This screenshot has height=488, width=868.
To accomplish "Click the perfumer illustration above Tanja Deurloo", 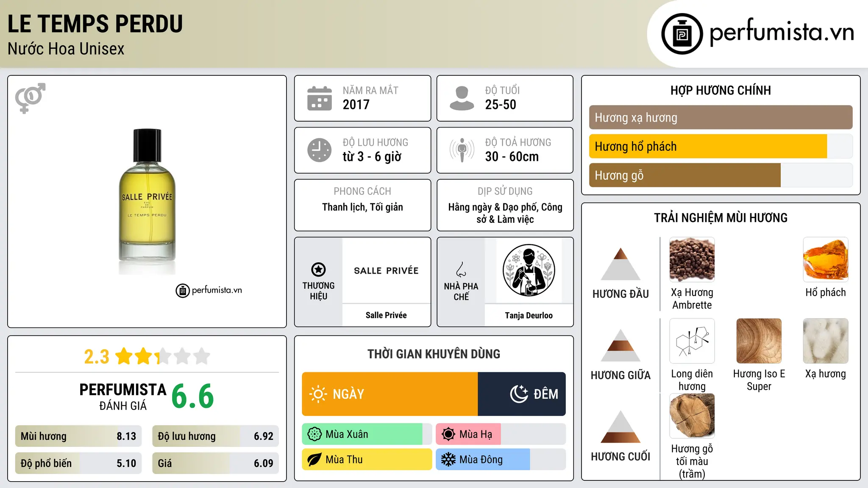I will [529, 270].
